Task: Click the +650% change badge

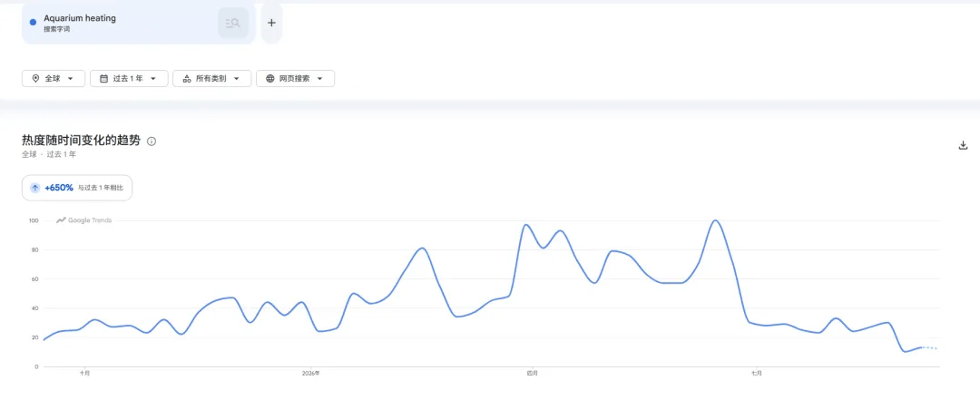Action: coord(77,188)
